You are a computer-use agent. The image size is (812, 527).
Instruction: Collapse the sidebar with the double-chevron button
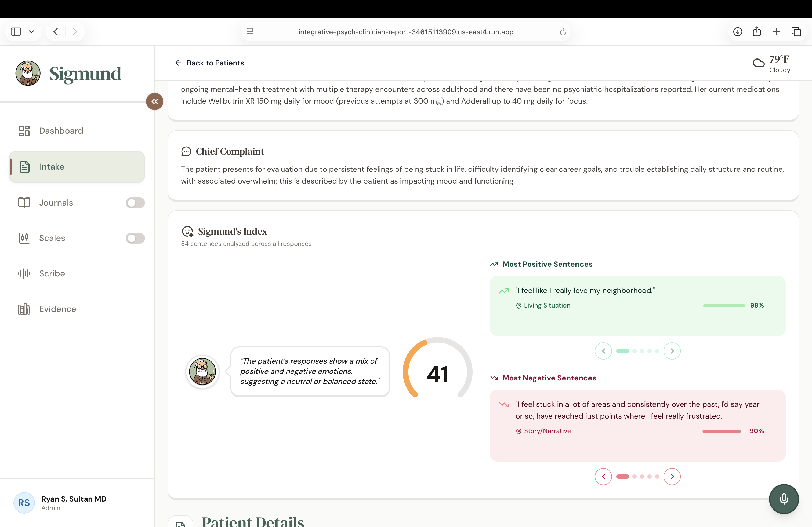coord(155,101)
